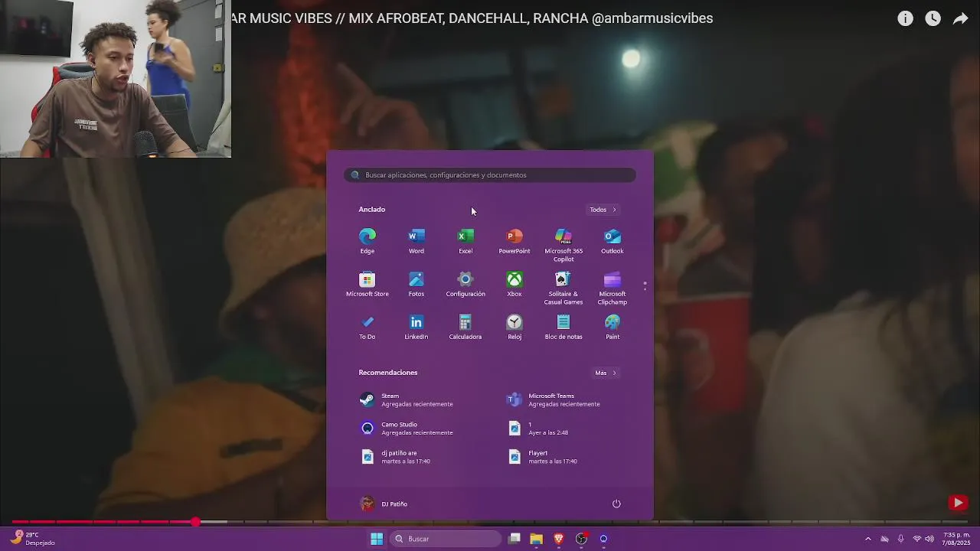Open Solitaire & Casual Games
Screen dimensions: 980x551
[x=563, y=288]
